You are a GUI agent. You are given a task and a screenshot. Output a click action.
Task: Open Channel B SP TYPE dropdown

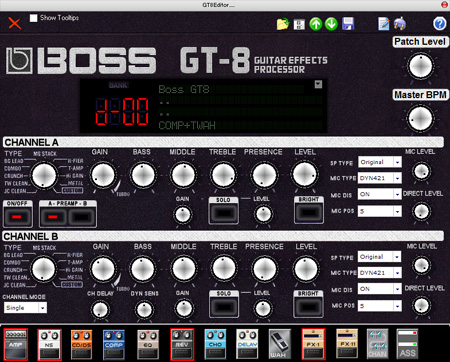tap(380, 257)
